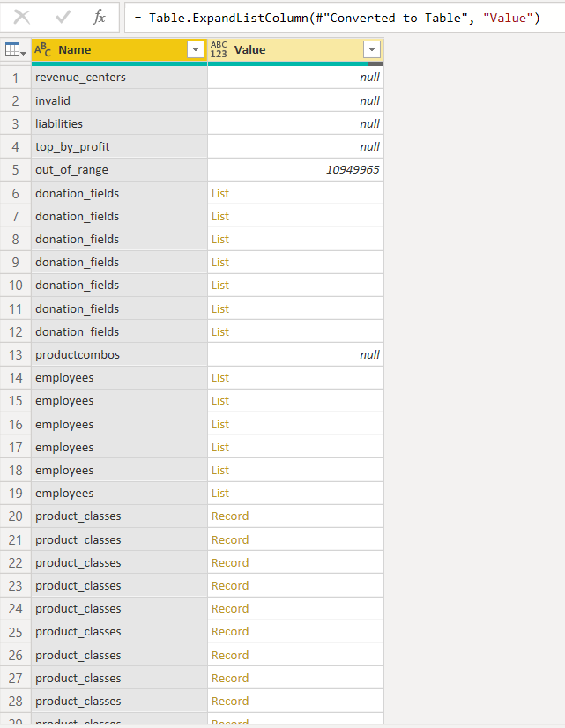This screenshot has width=565, height=728.
Task: Open the List link in row 12
Action: (220, 332)
